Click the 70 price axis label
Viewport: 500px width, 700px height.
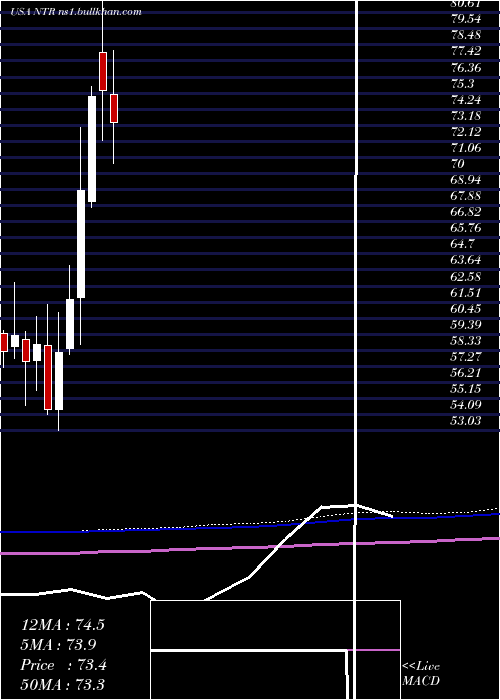coord(458,163)
